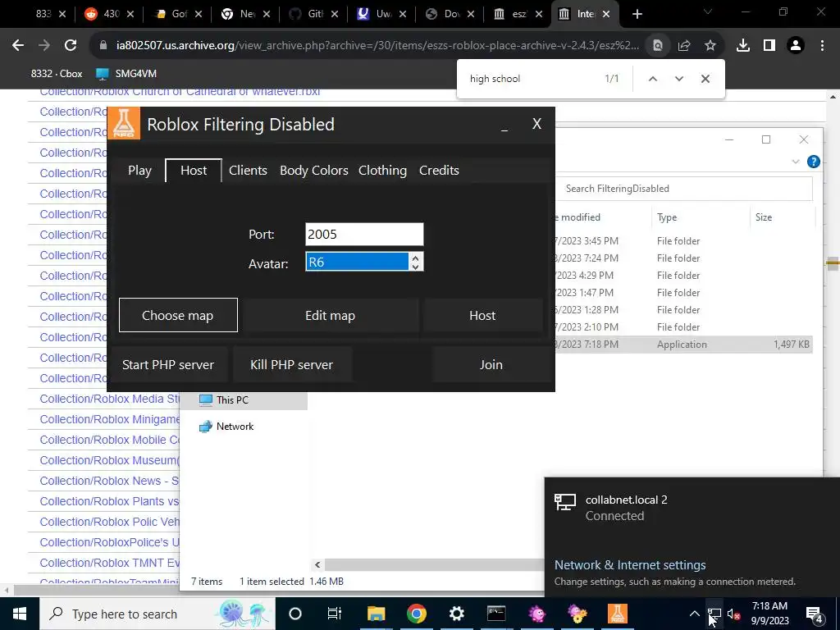Image resolution: width=840 pixels, height=630 pixels.
Task: Open the Windows Start menu
Action: coord(20,614)
